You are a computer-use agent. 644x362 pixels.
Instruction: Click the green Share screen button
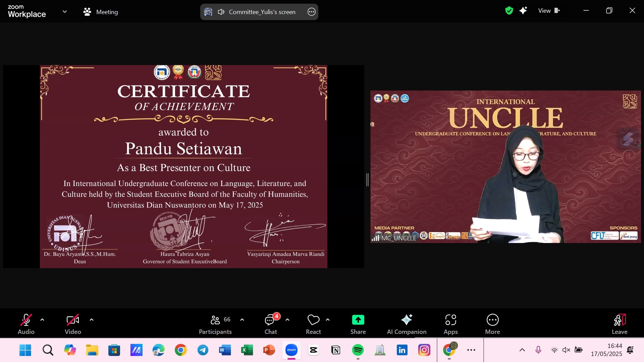(x=358, y=324)
